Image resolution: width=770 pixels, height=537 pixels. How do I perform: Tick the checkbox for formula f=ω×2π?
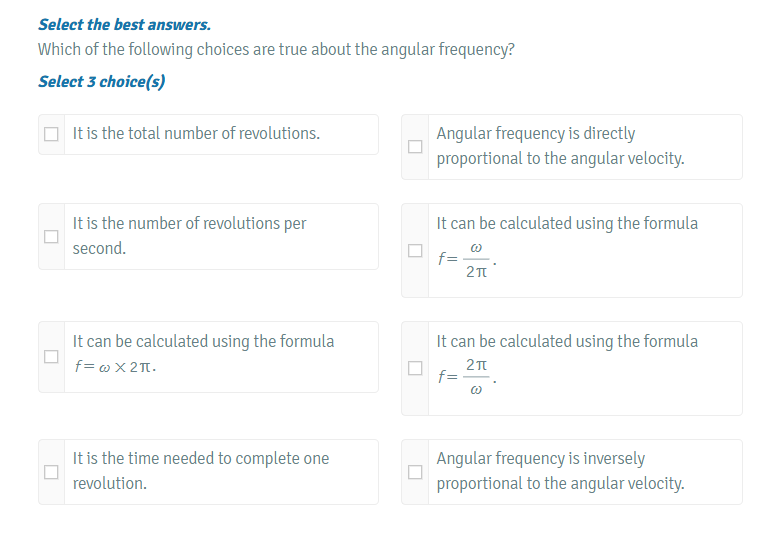click(x=51, y=356)
